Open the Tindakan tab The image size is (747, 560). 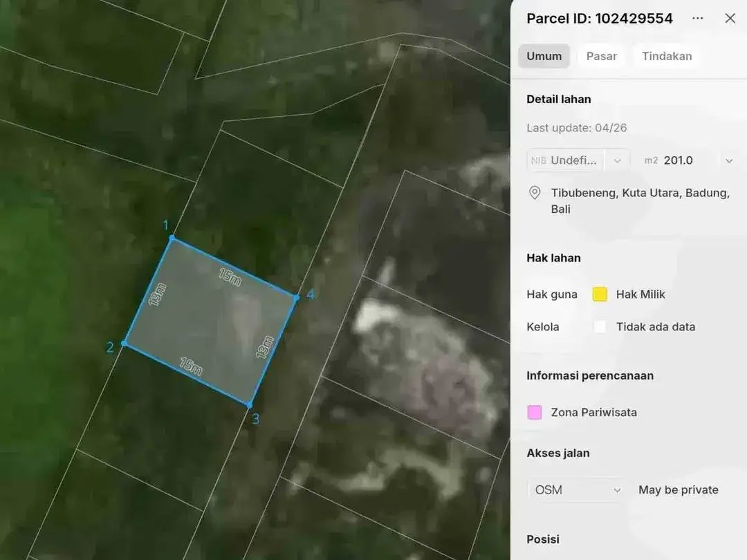(667, 56)
